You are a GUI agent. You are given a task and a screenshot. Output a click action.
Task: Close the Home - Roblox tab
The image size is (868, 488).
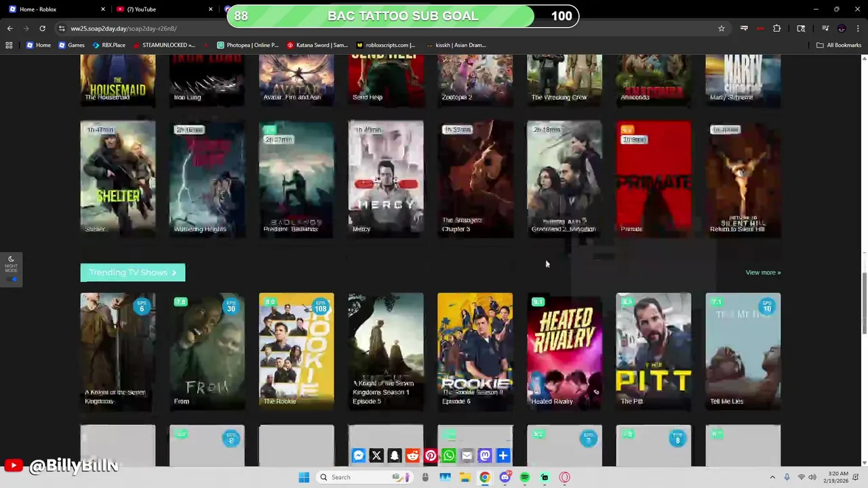[x=103, y=9]
